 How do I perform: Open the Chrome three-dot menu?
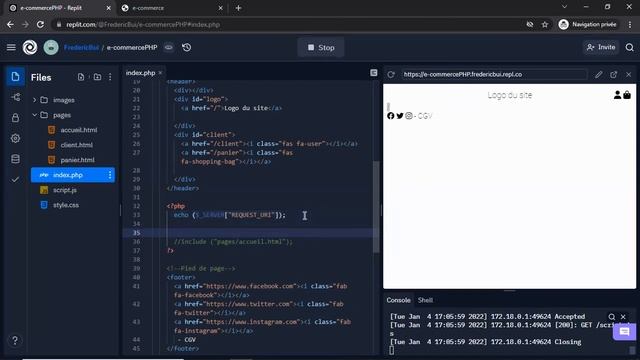pyautogui.click(x=629, y=24)
